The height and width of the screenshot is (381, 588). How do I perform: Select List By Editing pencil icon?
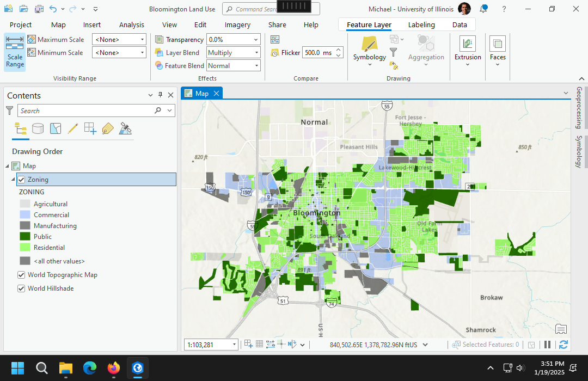[x=73, y=129]
